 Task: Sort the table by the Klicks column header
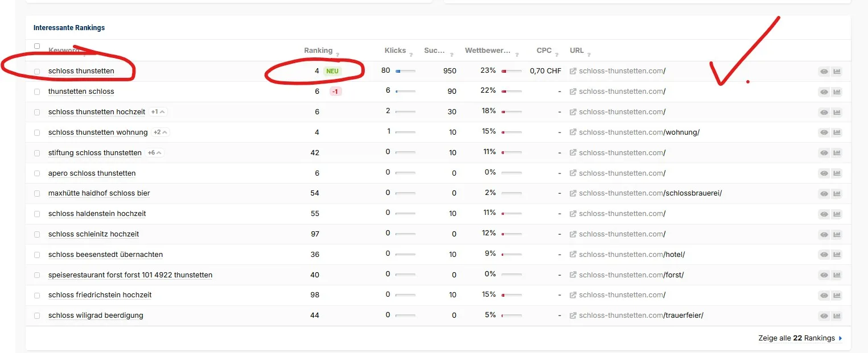coord(395,51)
